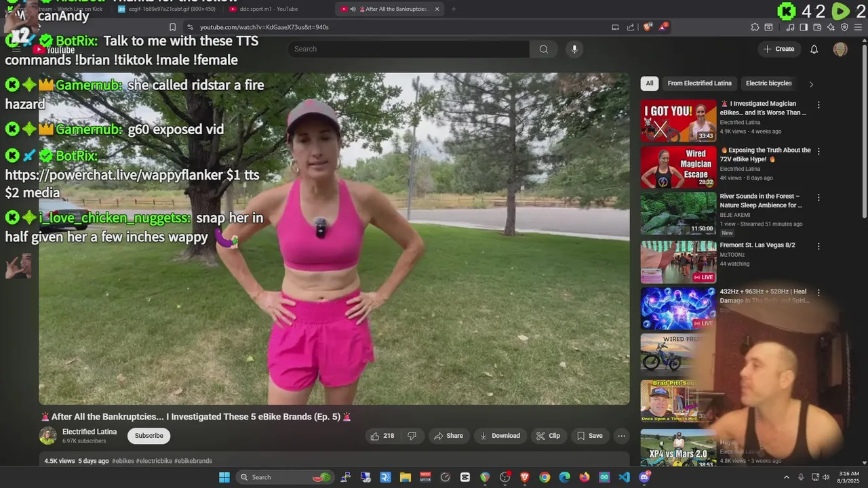
Task: Open options for 72V eBike Hype video
Action: [x=818, y=151]
